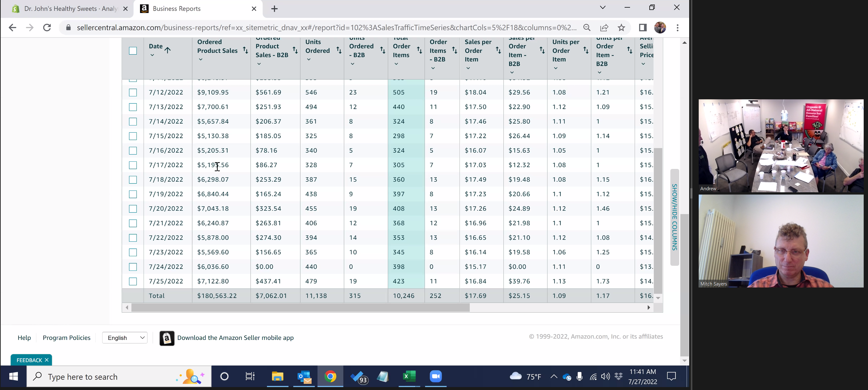Click the table's horizontal scrollbar
This screenshot has height=390, width=868.
pyautogui.click(x=300, y=307)
